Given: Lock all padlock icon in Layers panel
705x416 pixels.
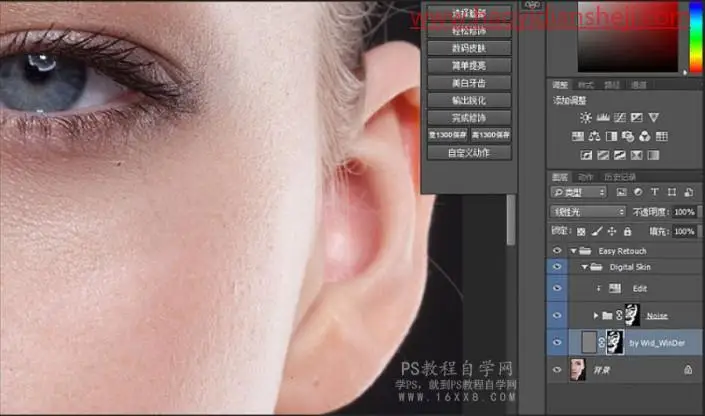Looking at the screenshot, I should 627,232.
